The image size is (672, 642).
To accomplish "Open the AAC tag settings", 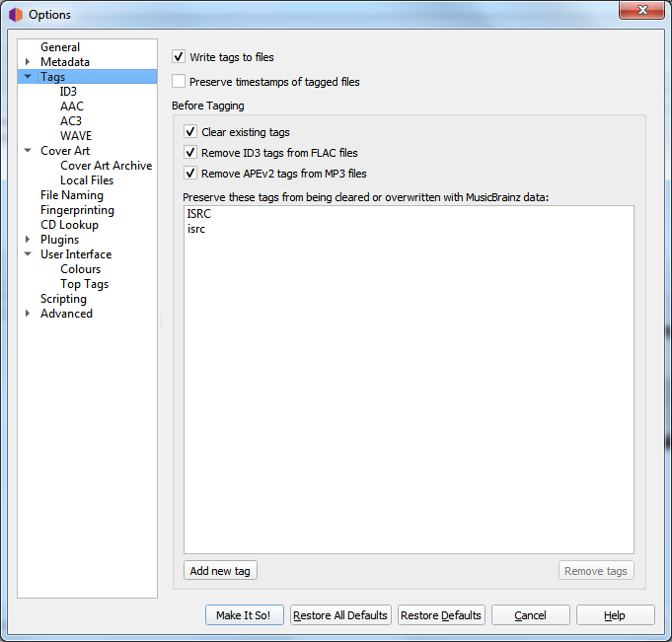I will [x=72, y=107].
